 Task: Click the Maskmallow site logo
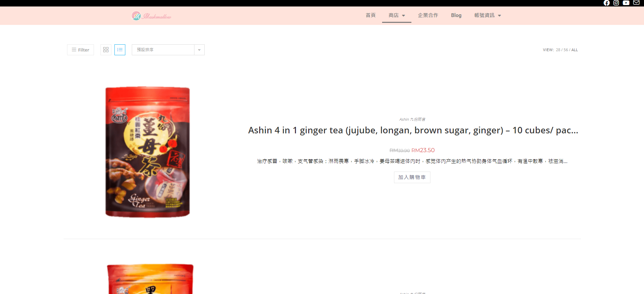tap(152, 16)
